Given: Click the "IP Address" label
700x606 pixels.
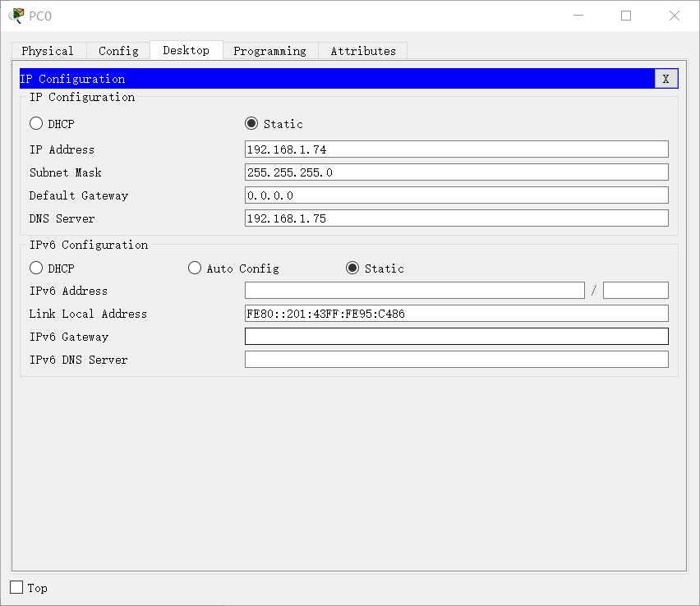Looking at the screenshot, I should (x=62, y=149).
